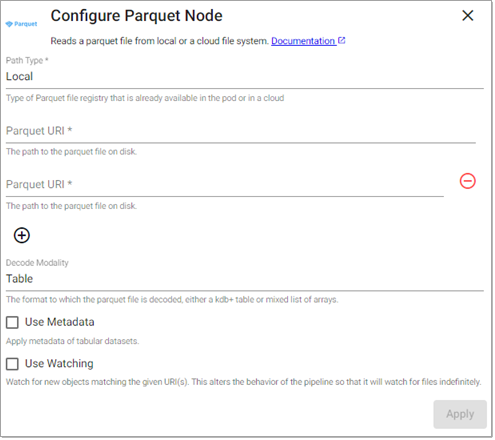The height and width of the screenshot is (440, 495).
Task: Click the disabled Apply button
Action: click(x=460, y=414)
